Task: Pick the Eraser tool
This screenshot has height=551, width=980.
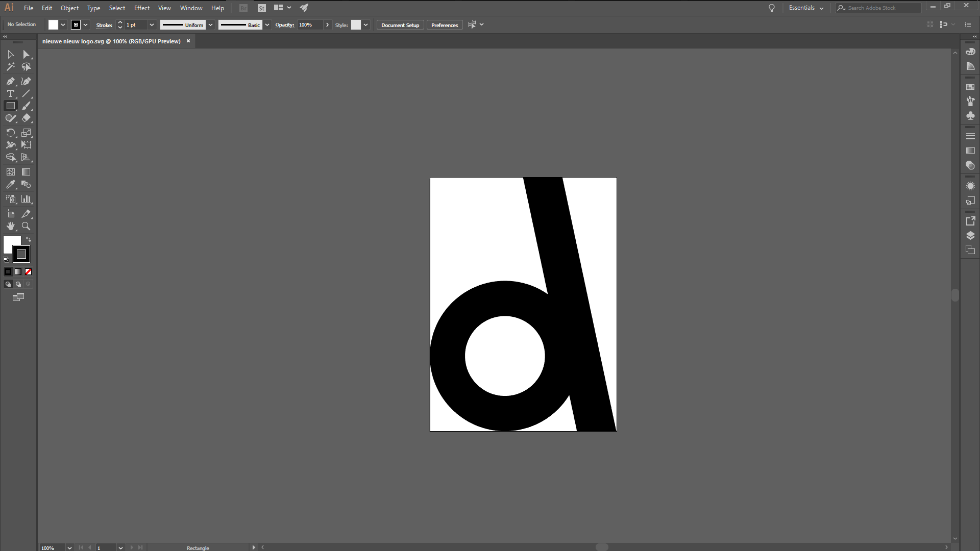Action: pos(26,118)
